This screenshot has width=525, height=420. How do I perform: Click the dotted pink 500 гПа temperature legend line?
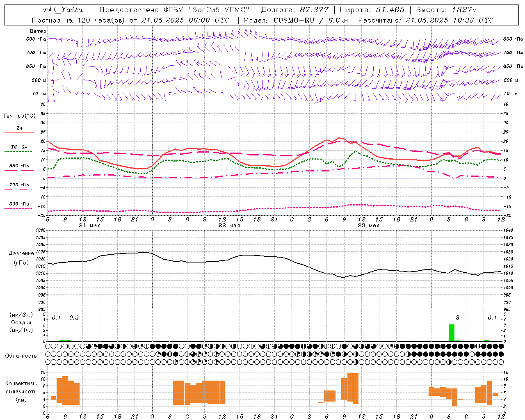18,208
